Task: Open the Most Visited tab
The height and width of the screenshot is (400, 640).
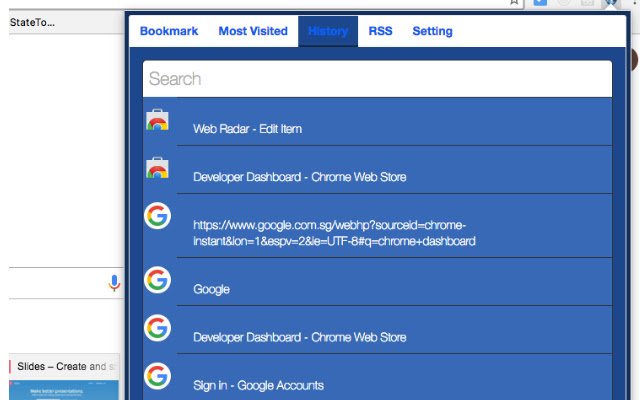Action: click(x=253, y=31)
